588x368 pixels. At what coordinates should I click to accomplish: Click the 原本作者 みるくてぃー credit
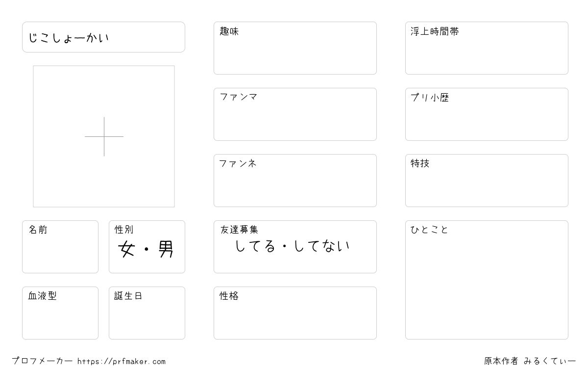530,361
